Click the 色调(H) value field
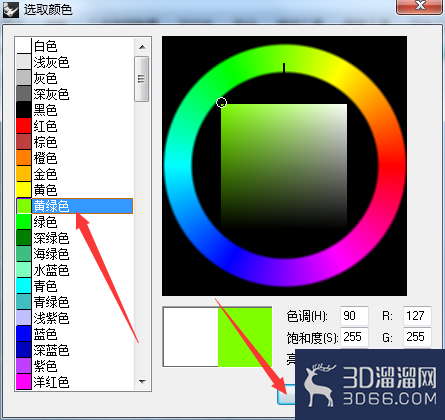445x420 pixels. (354, 316)
